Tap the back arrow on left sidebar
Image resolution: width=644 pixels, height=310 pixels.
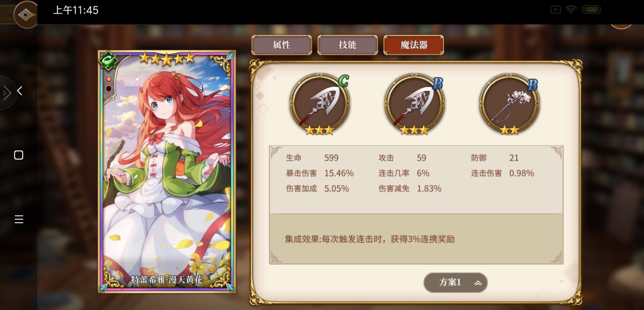(x=20, y=91)
